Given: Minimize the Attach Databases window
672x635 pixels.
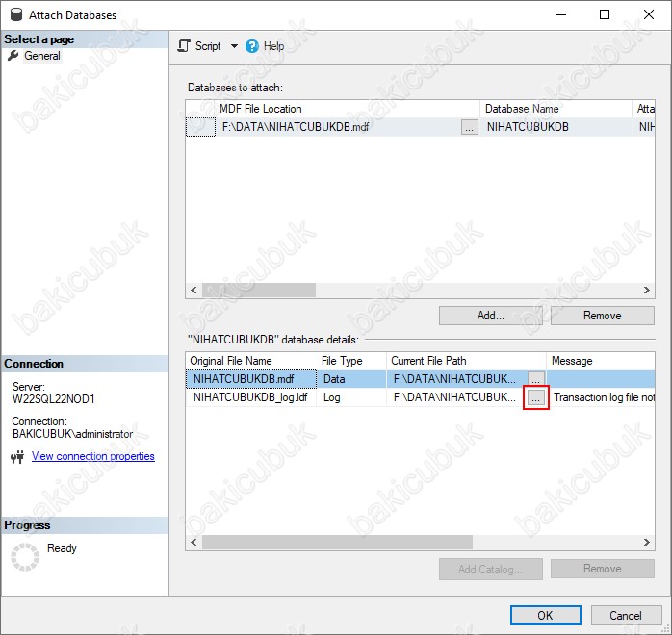Looking at the screenshot, I should (x=561, y=14).
